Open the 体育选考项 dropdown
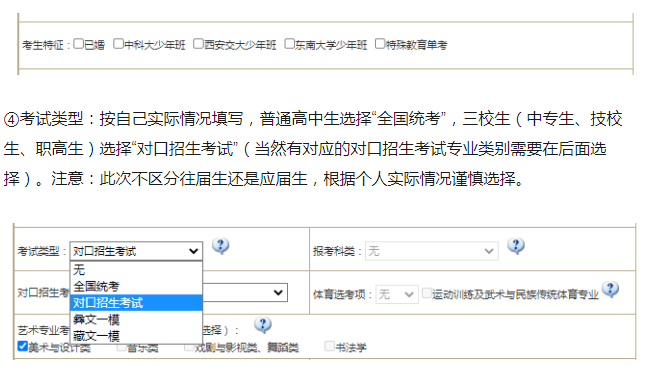The width and height of the screenshot is (651, 374). tap(397, 294)
